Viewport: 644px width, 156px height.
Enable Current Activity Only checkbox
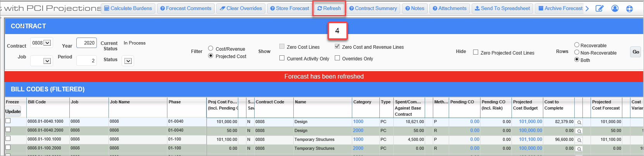[x=282, y=58]
